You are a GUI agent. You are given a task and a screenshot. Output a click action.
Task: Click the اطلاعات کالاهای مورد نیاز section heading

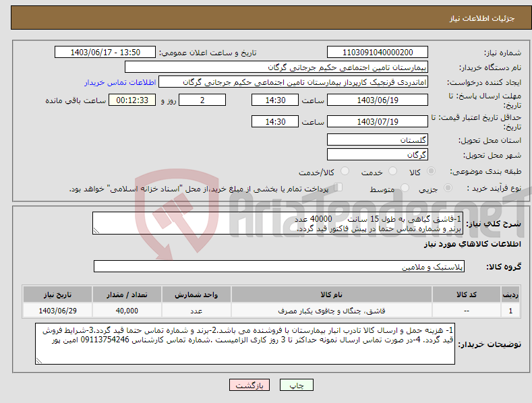(x=472, y=244)
